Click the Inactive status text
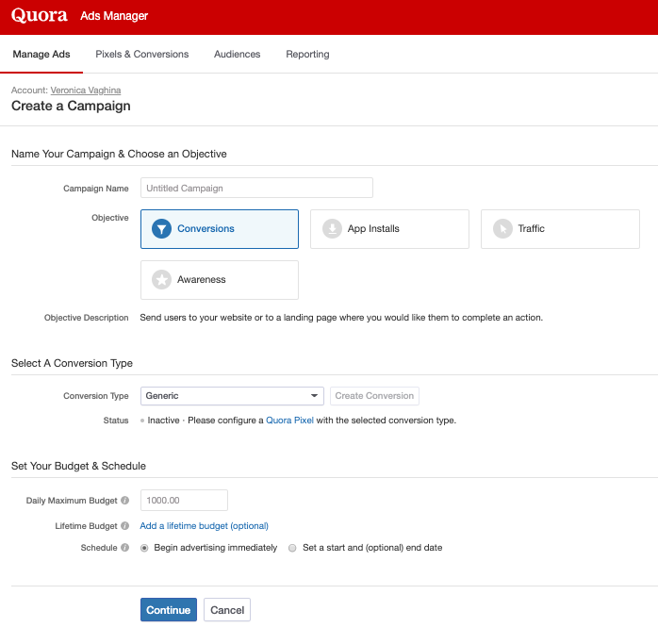Screen dimensions: 658x644 pos(163,421)
